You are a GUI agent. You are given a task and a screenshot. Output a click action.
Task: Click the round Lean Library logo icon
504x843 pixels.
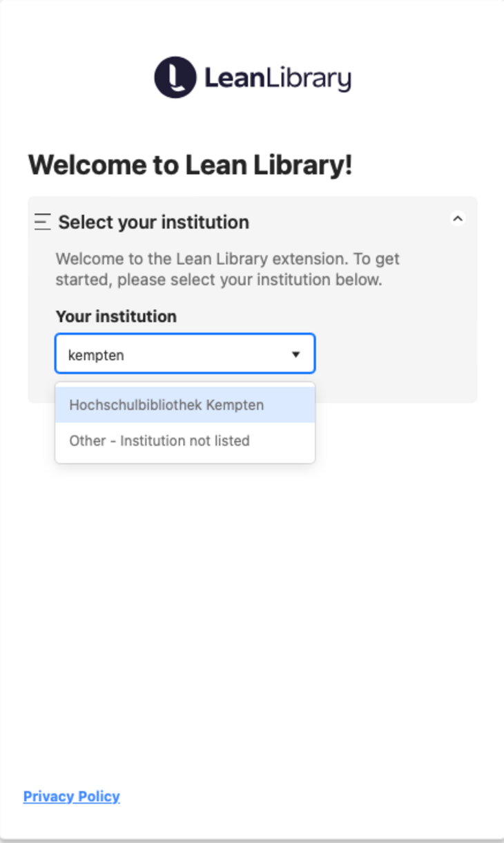point(175,77)
